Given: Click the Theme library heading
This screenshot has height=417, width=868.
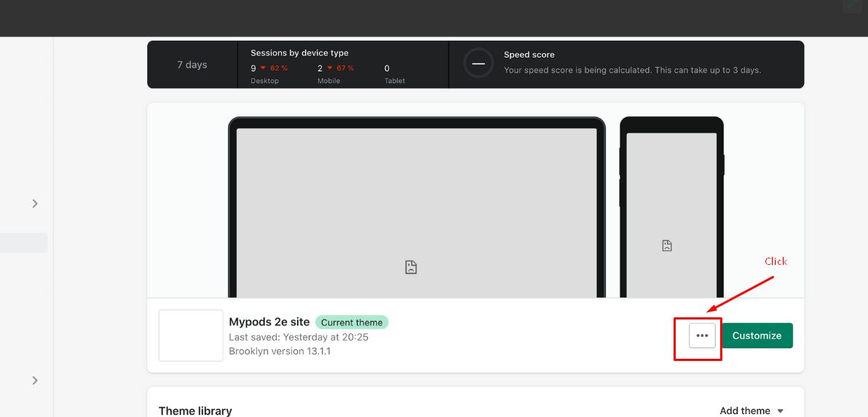Looking at the screenshot, I should click(195, 411).
